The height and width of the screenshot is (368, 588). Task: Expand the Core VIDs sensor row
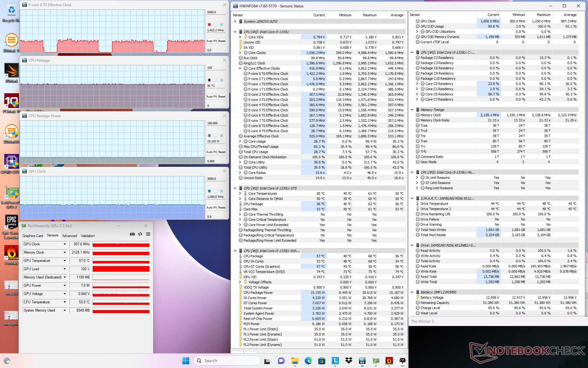click(240, 37)
